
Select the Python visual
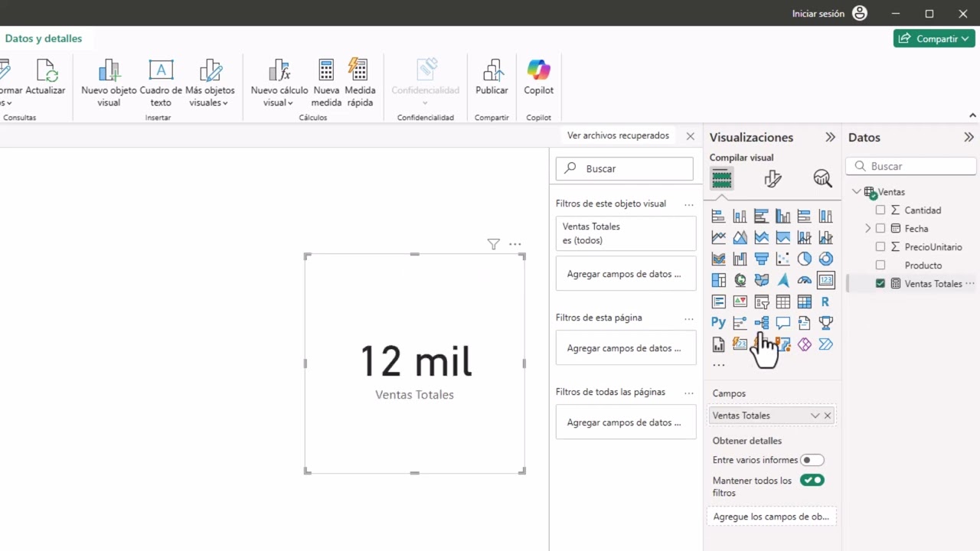tap(718, 323)
